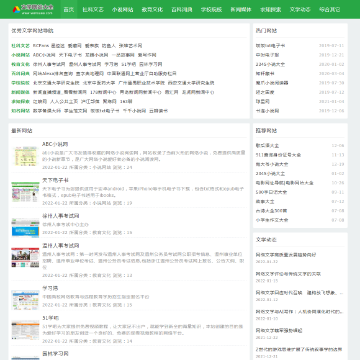Open the 天下电子书 site thumbnail
The image size is (360, 360).
click(25, 192)
